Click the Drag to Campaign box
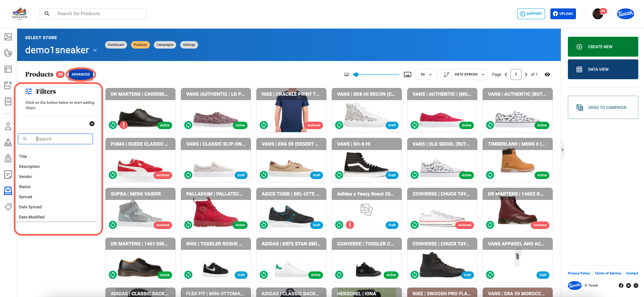 (603, 108)
